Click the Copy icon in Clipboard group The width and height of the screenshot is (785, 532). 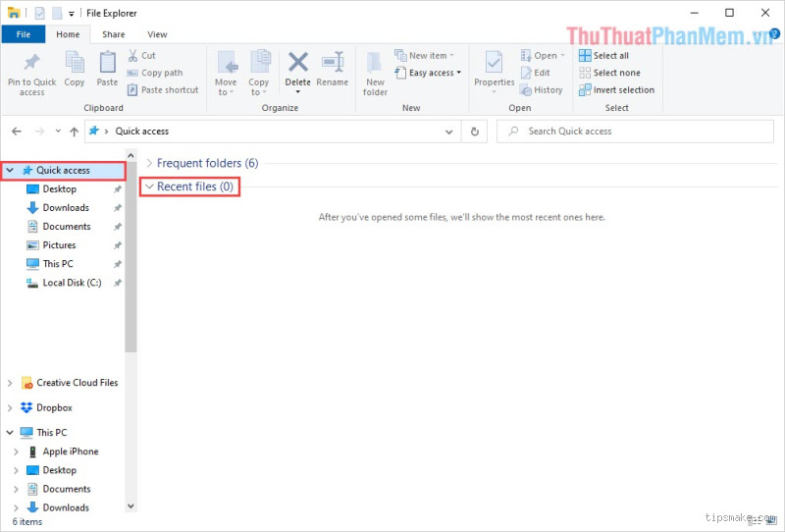(x=75, y=63)
